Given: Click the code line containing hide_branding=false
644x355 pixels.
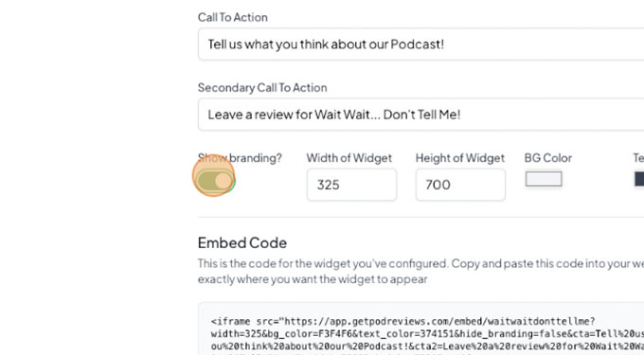Looking at the screenshot, I should (427, 333).
